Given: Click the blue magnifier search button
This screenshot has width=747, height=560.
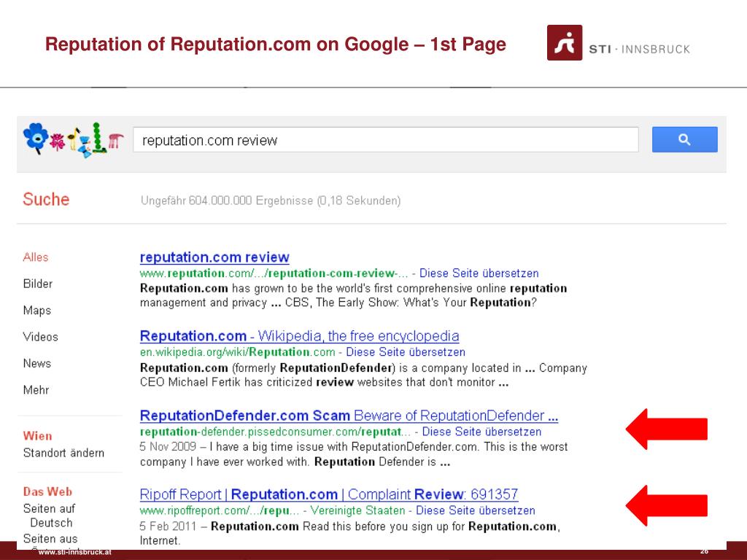Looking at the screenshot, I should click(x=684, y=139).
